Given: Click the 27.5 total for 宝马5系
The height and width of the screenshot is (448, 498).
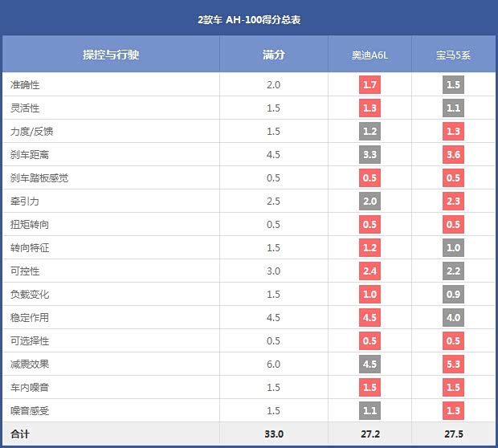Looking at the screenshot, I should [x=453, y=434].
